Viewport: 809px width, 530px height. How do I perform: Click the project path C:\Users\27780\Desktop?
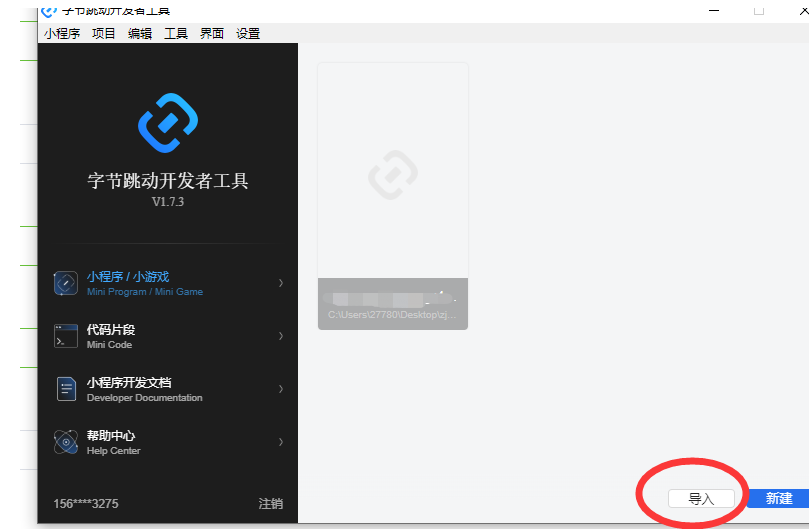[x=392, y=315]
